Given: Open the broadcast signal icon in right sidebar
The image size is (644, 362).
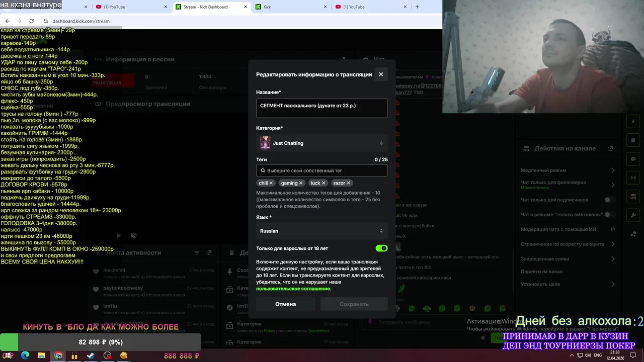Looking at the screenshot, I should (x=633, y=177).
